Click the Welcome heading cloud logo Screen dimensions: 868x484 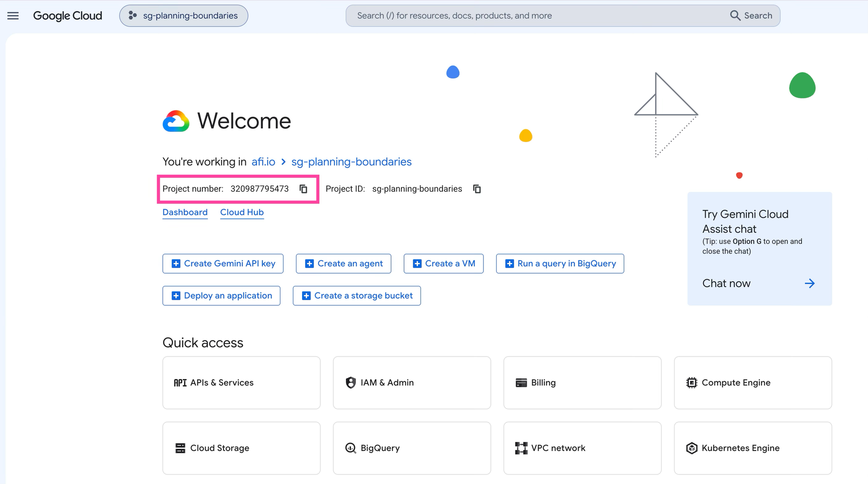coord(176,121)
